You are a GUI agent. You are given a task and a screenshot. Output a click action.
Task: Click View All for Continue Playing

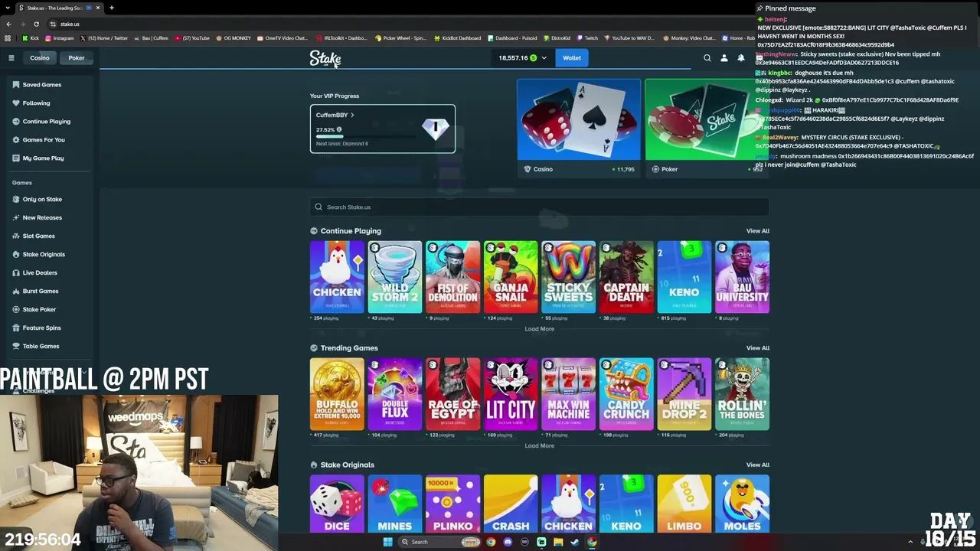click(758, 231)
